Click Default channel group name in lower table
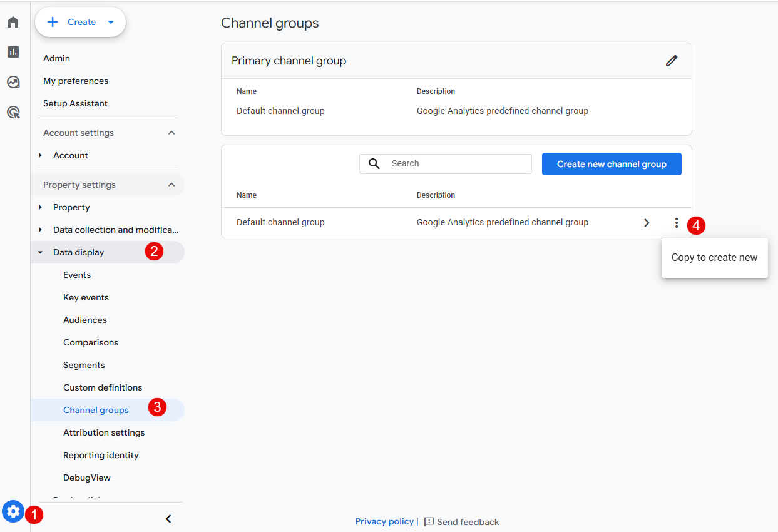778x532 pixels. [x=280, y=222]
